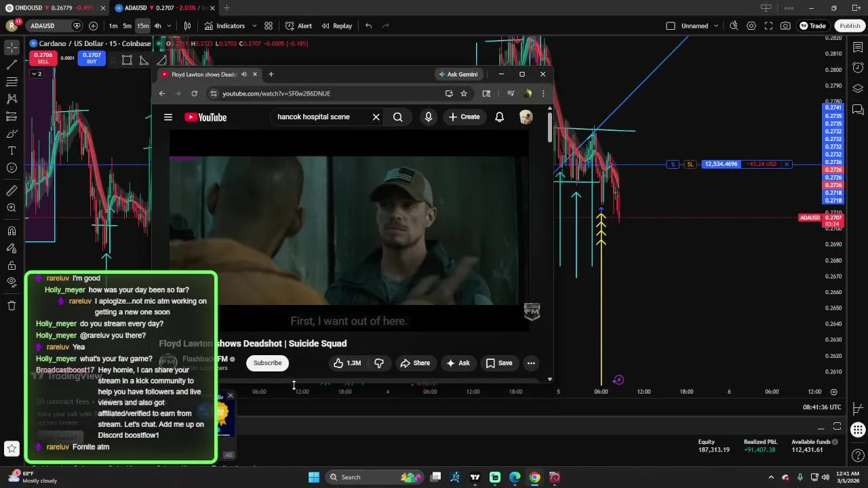Open the forecasting and measurement tools
868x488 pixels.
click(x=12, y=117)
